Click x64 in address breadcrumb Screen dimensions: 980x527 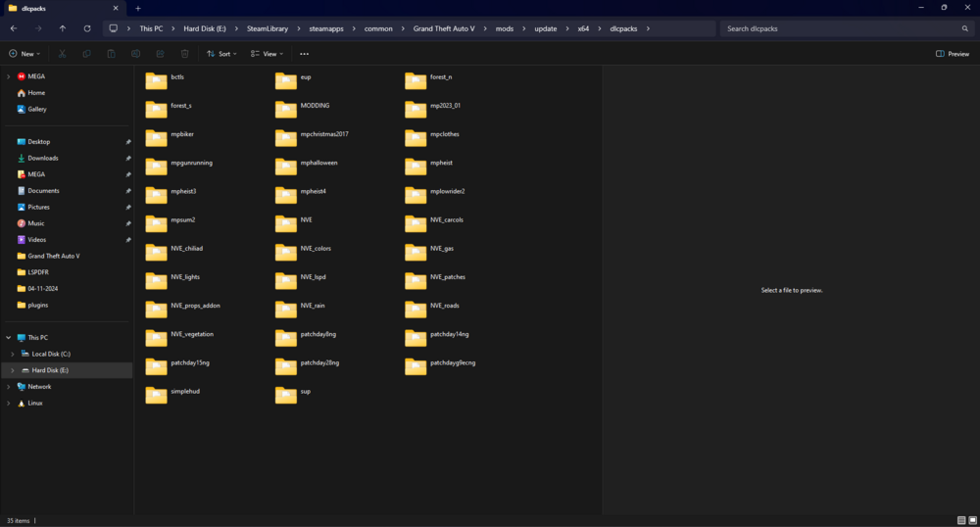583,28
